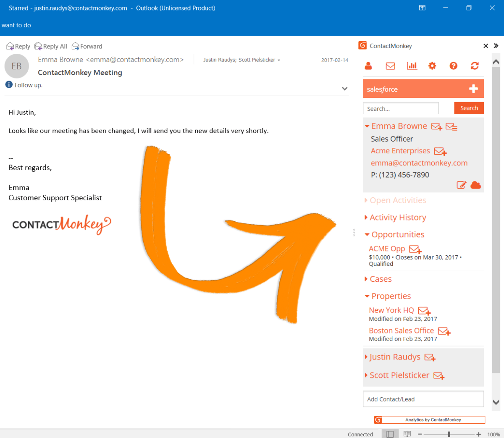Select the email envelope icon in ContactMonkey panel
Image resolution: width=504 pixels, height=438 pixels.
pos(390,66)
